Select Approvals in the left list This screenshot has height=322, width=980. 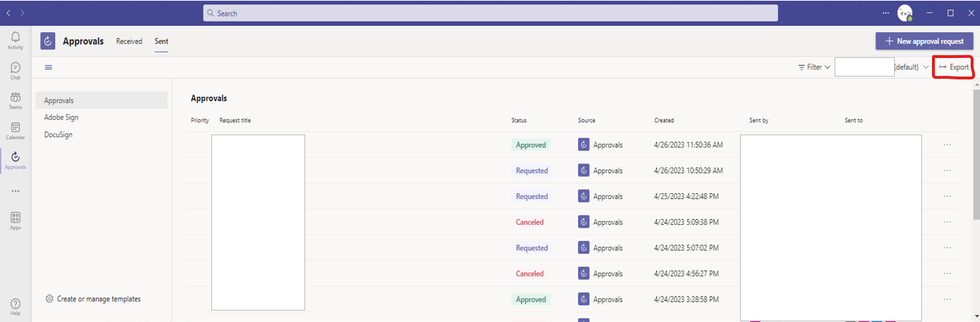tap(101, 100)
